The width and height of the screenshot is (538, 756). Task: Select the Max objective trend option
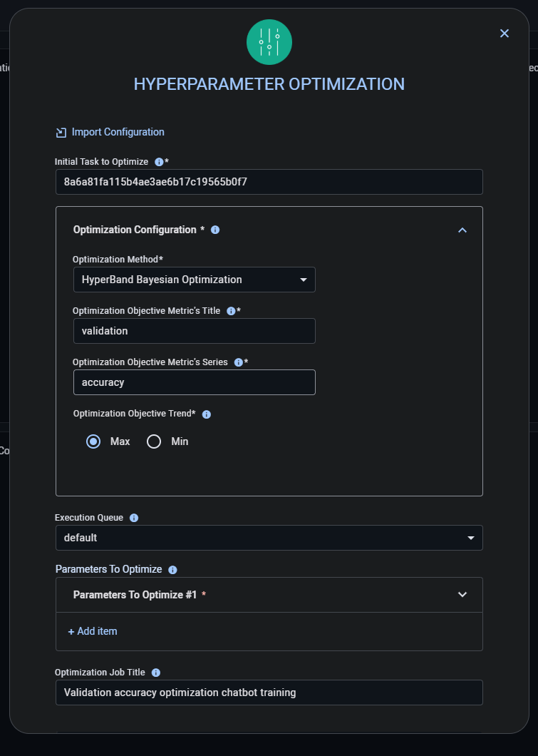[x=93, y=441]
